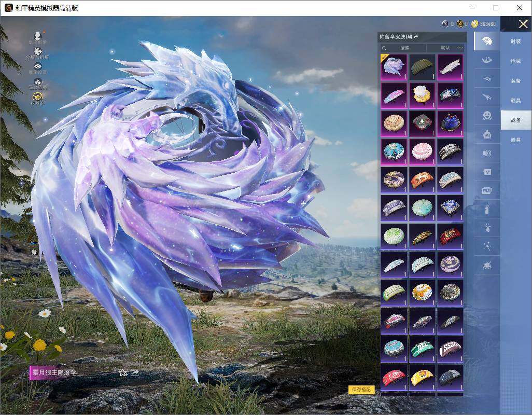Open the airplane skin category icon

pyautogui.click(x=487, y=98)
